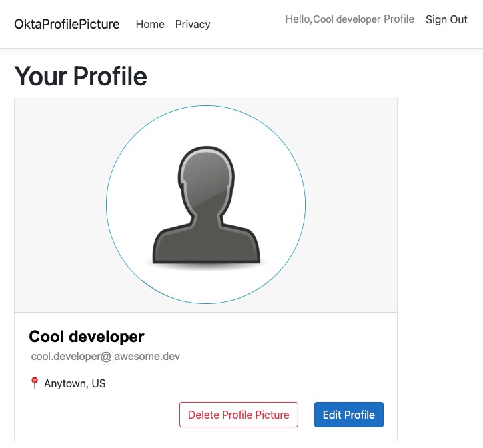
Task: Click the bold Cool developer name heading
Action: coord(87,337)
